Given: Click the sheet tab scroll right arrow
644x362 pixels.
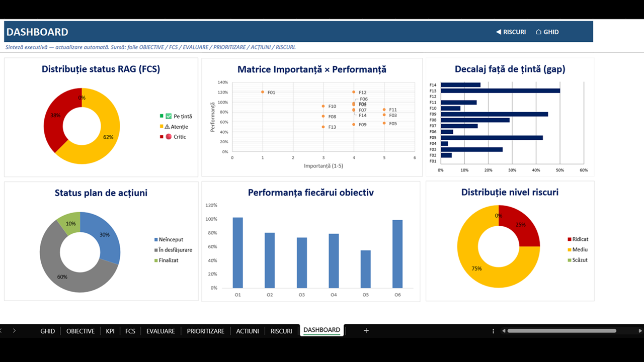Looking at the screenshot, I should click(14, 330).
